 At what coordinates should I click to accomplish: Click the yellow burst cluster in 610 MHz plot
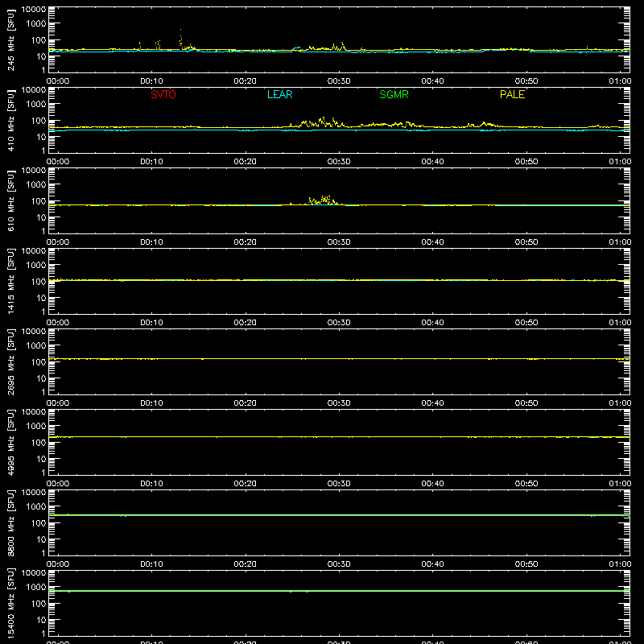click(x=324, y=200)
